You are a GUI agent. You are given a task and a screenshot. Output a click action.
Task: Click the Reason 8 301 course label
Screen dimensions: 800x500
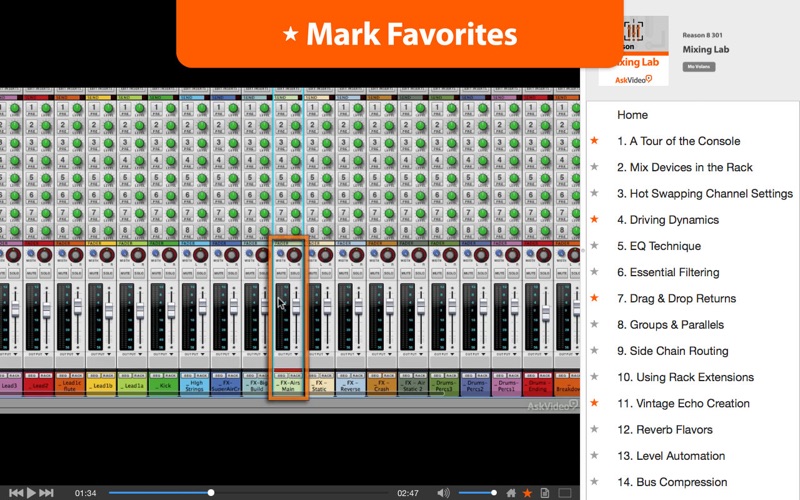pos(702,35)
